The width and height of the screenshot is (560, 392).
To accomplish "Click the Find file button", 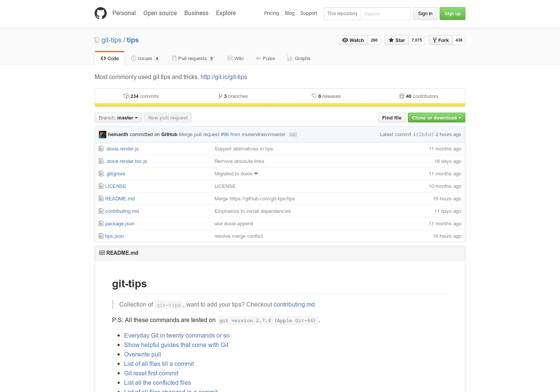I will [392, 118].
